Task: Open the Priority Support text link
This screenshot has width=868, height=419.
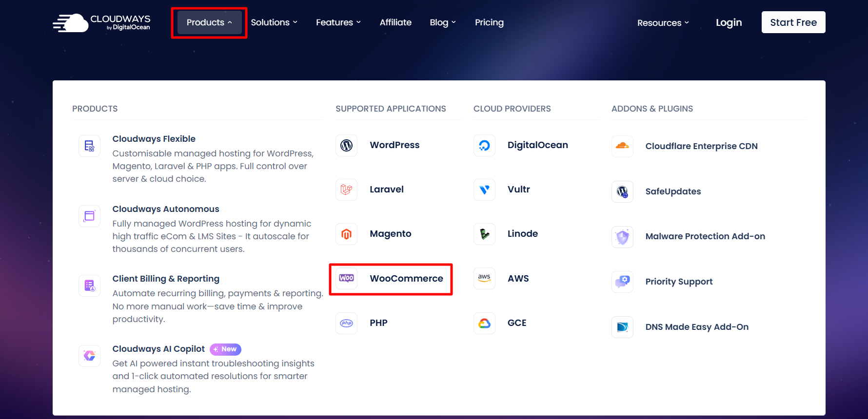Action: pos(679,282)
